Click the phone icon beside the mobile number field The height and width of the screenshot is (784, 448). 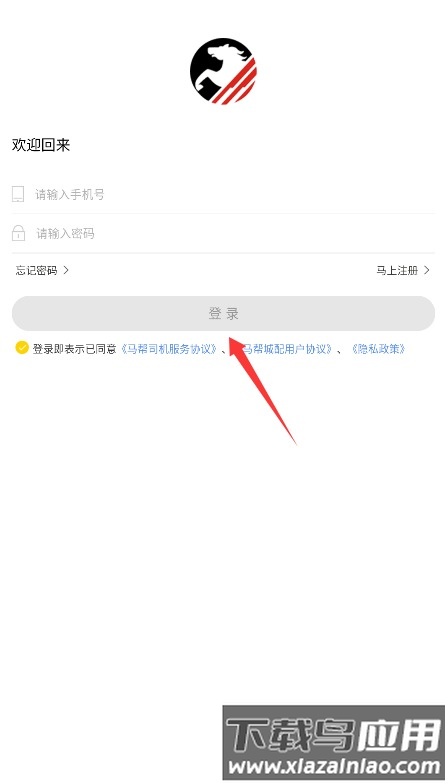[x=18, y=194]
